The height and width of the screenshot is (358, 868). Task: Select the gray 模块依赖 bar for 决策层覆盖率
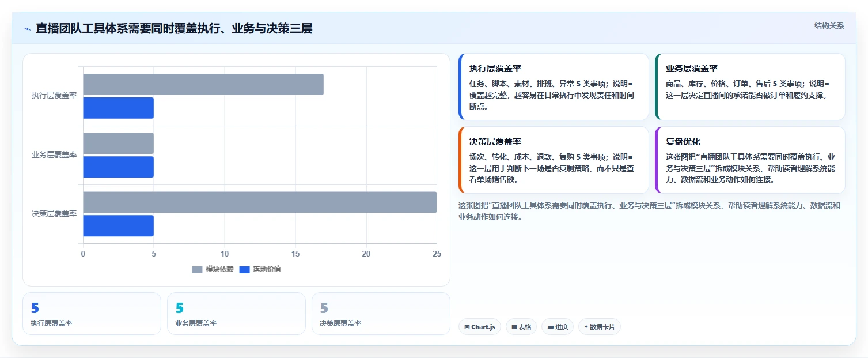[260, 202]
